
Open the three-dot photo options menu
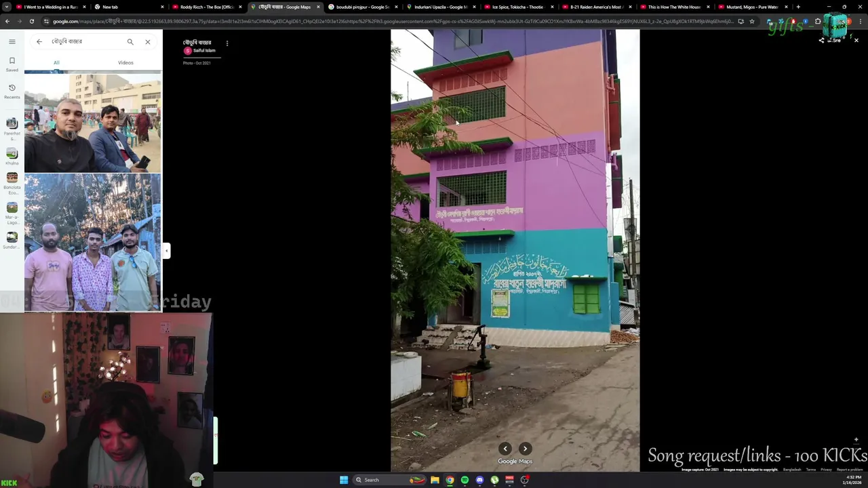227,43
